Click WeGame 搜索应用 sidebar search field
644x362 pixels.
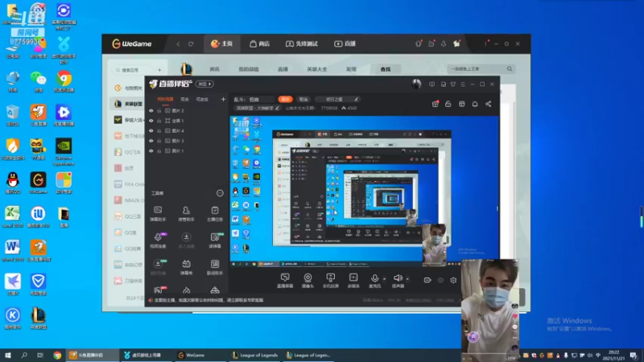132,70
